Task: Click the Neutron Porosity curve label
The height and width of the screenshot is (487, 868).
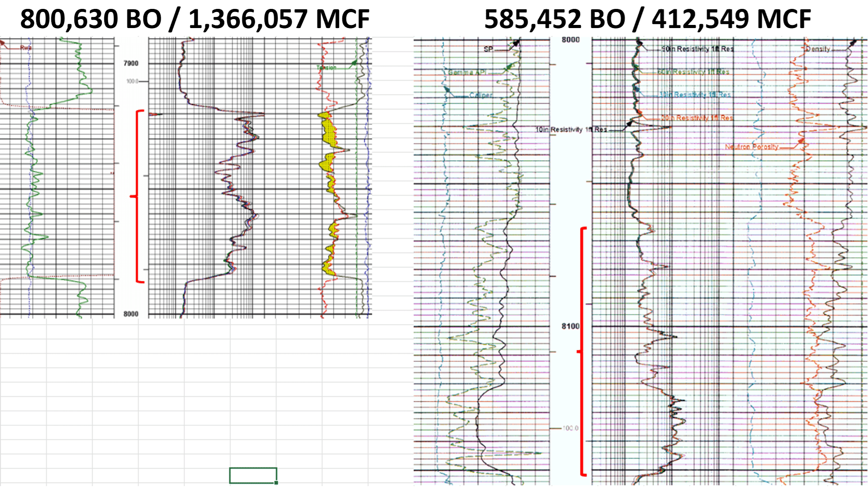Action: (751, 147)
